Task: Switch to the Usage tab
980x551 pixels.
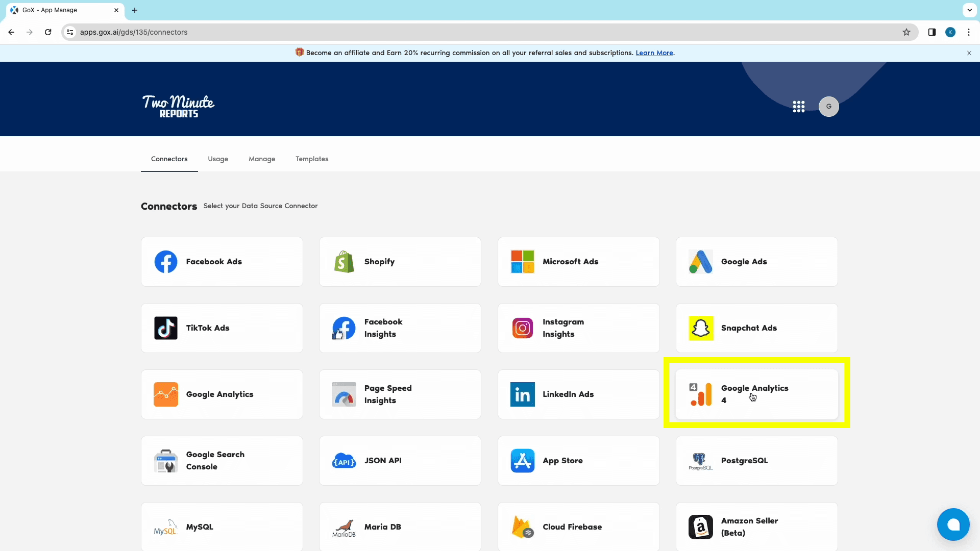Action: 218,159
